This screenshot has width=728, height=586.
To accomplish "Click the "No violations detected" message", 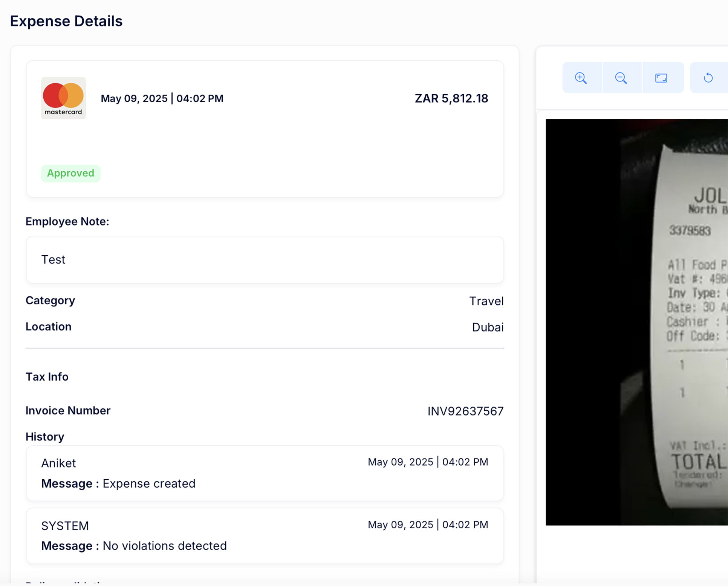I will coord(164,546).
